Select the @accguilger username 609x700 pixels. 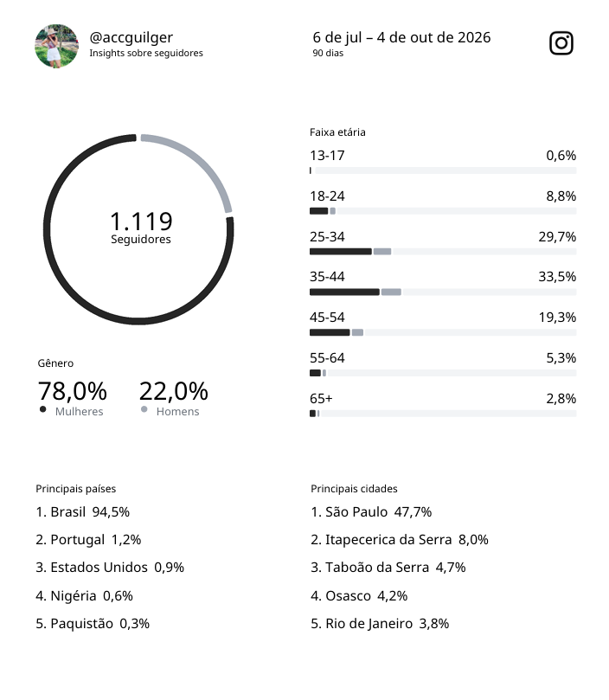coord(131,38)
